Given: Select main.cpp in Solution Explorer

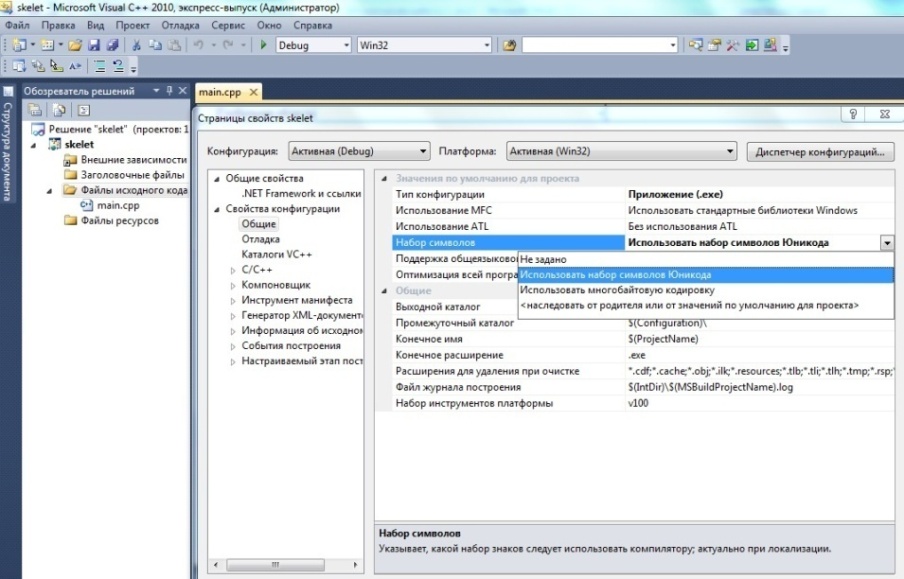Looking at the screenshot, I should 116,205.
